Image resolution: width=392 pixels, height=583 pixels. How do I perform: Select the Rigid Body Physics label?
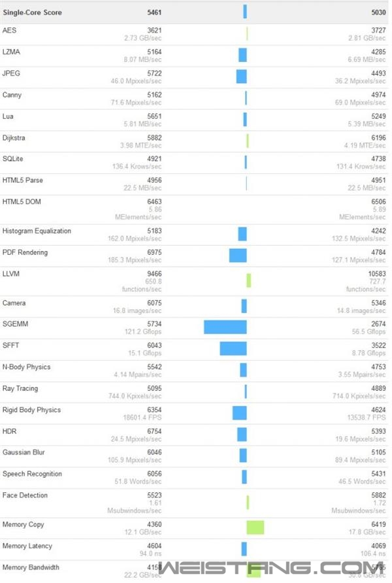point(31,410)
